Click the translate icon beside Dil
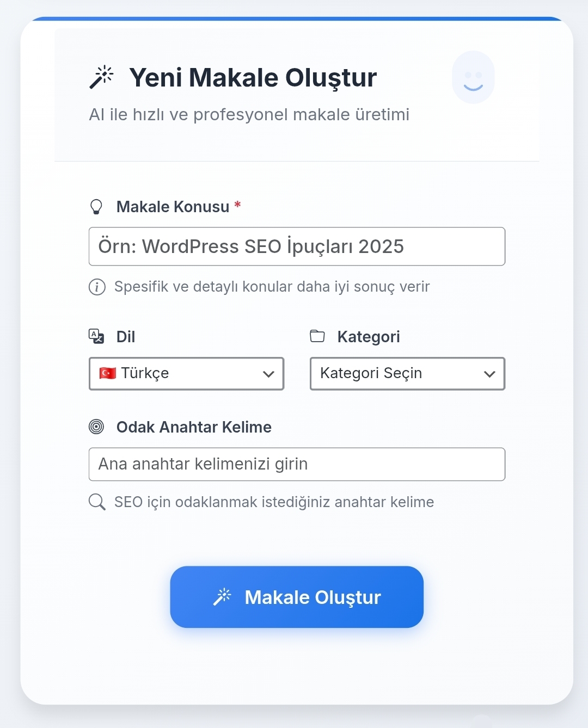 point(96,336)
